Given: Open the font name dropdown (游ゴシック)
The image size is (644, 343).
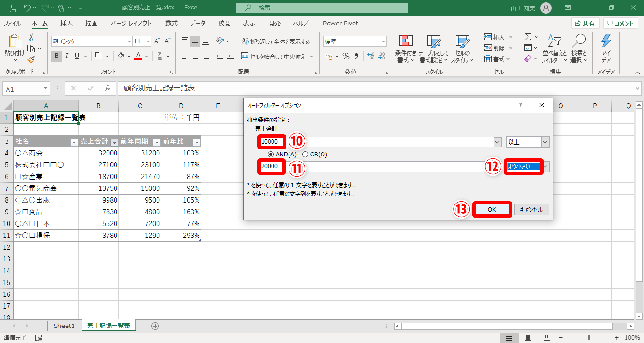Looking at the screenshot, I should 129,41.
